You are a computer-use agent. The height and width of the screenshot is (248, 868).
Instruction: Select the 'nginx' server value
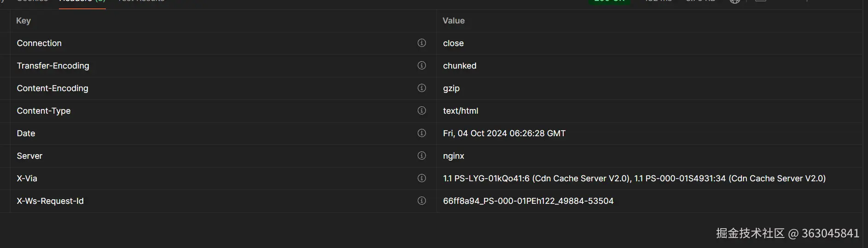[454, 156]
